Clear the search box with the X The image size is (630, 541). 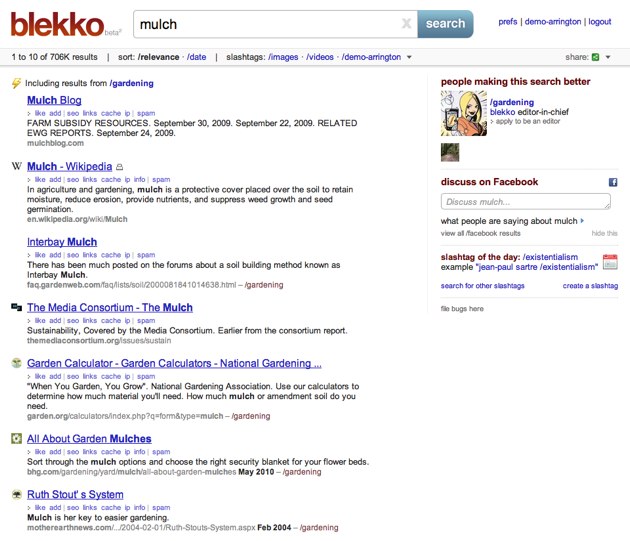pyautogui.click(x=405, y=23)
